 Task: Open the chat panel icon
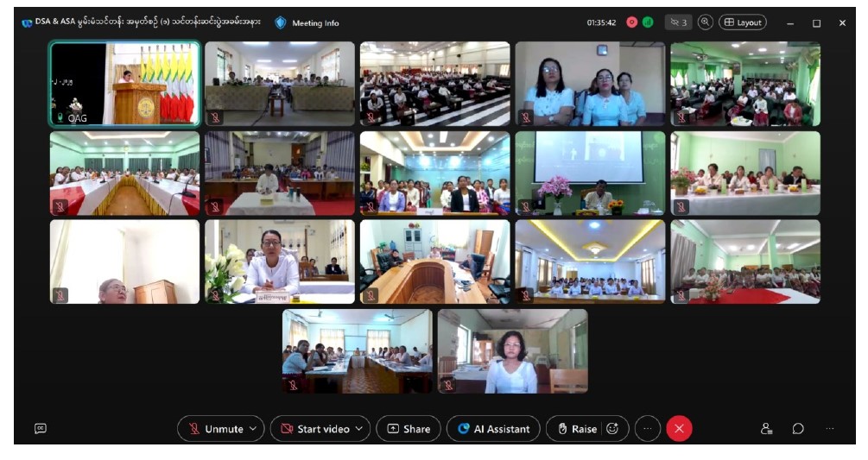point(798,429)
